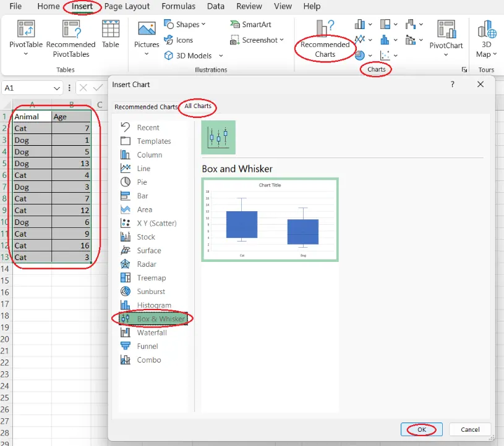
Task: Cancel the Insert Chart dialog
Action: point(470,429)
